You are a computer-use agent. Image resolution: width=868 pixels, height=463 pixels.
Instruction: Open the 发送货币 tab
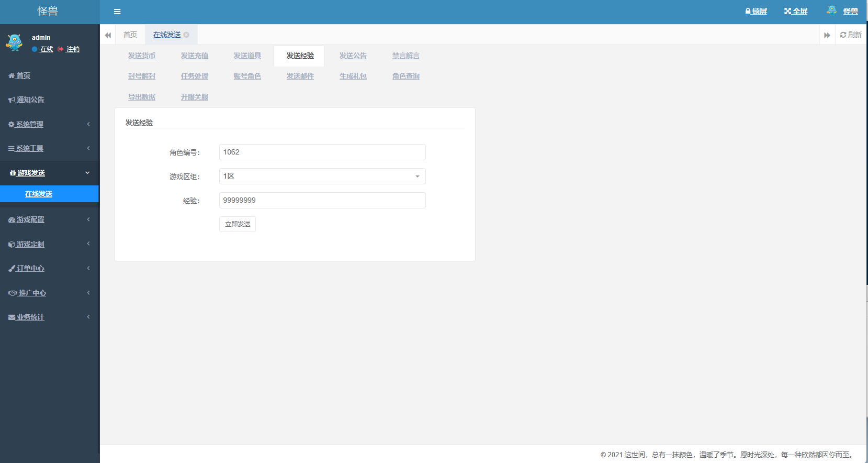[x=142, y=56]
